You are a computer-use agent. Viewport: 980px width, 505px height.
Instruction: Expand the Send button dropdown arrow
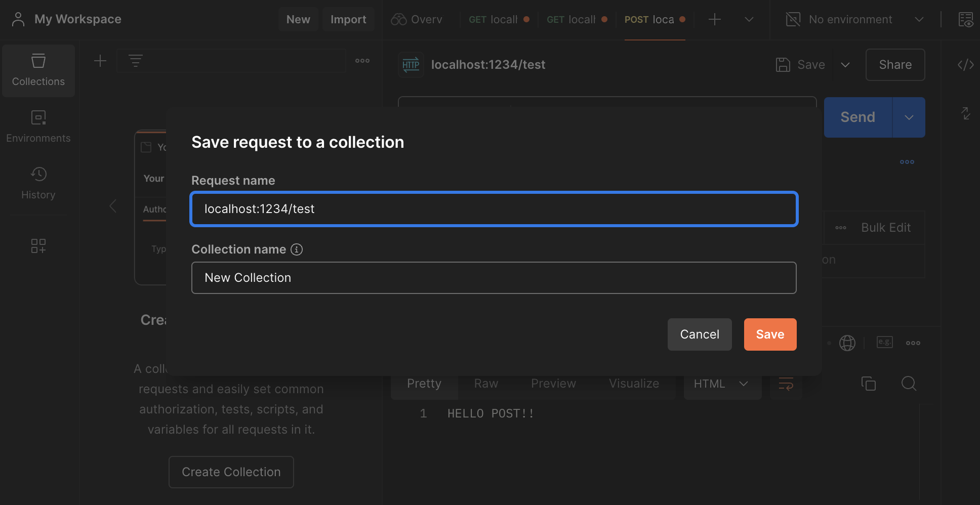tap(909, 117)
